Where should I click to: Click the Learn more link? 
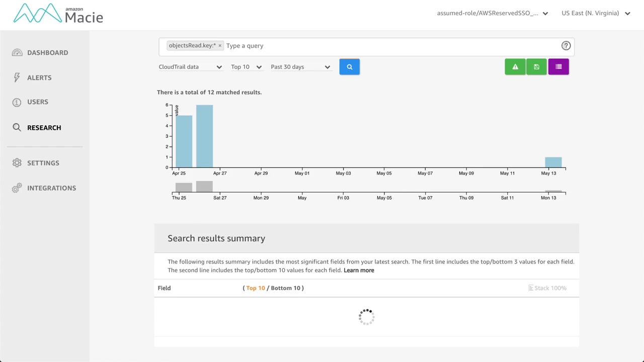click(x=359, y=270)
